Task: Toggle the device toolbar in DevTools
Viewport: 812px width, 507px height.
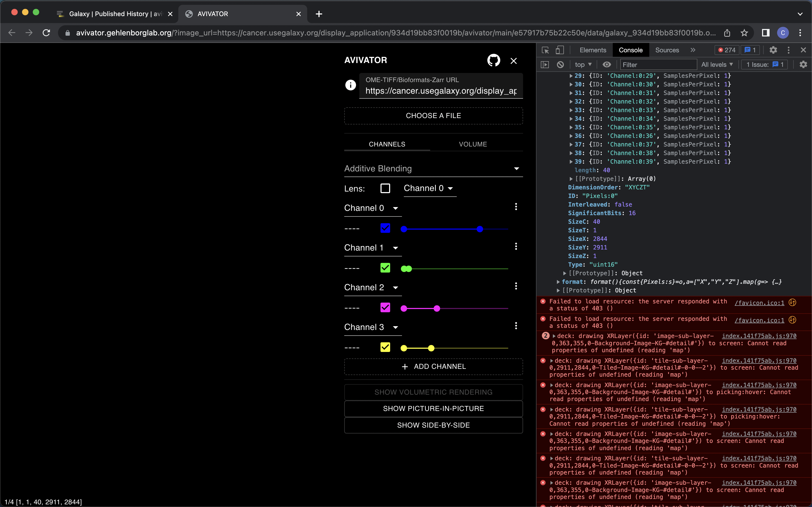Action: point(559,50)
